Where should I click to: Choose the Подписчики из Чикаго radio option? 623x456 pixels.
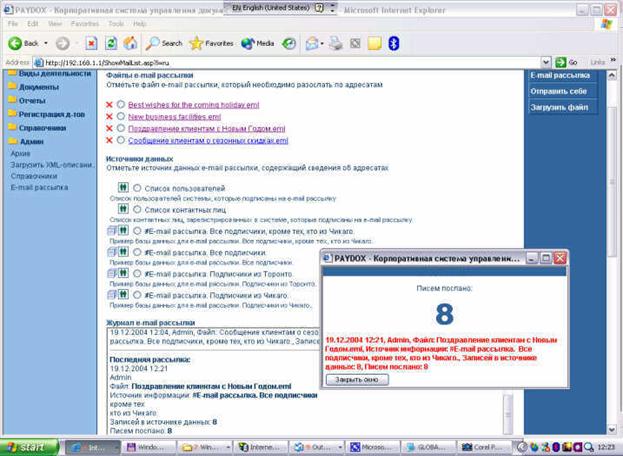click(x=137, y=295)
